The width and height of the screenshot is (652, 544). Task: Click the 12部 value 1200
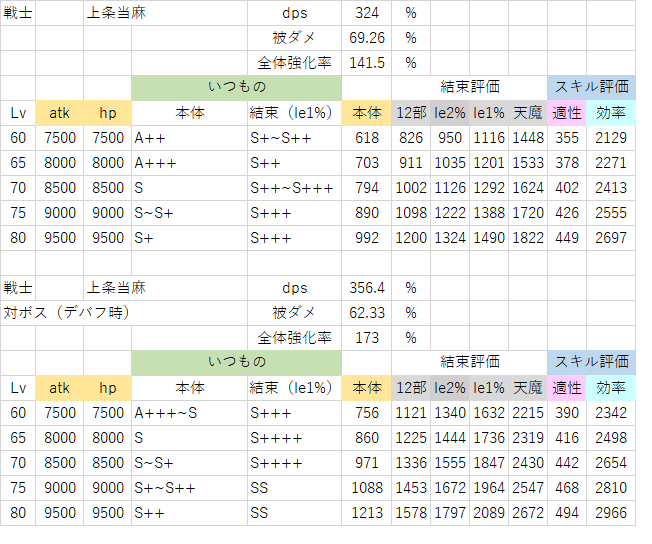[x=411, y=237]
